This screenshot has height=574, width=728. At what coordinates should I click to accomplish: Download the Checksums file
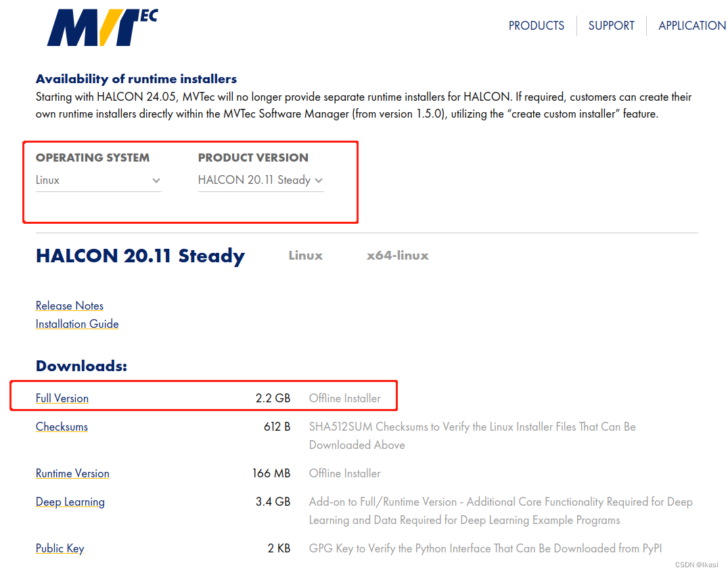tap(62, 427)
